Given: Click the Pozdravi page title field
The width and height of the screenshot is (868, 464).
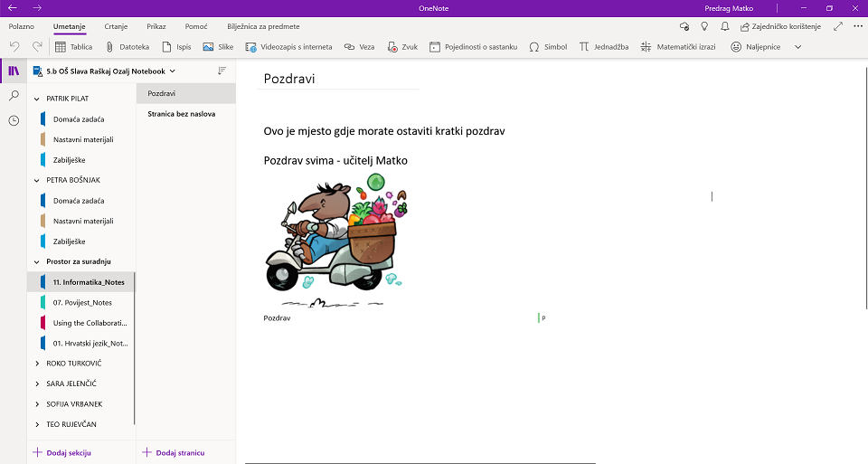Looking at the screenshot, I should (x=337, y=79).
